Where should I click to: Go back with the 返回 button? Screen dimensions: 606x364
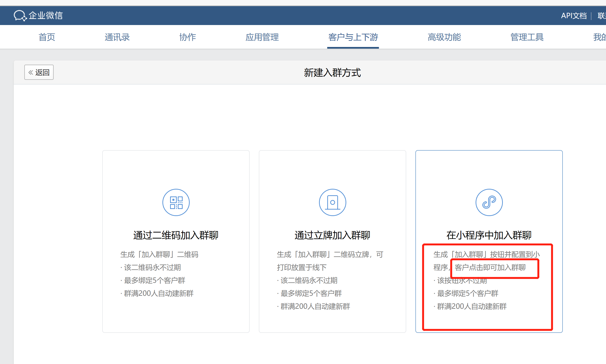click(x=39, y=72)
